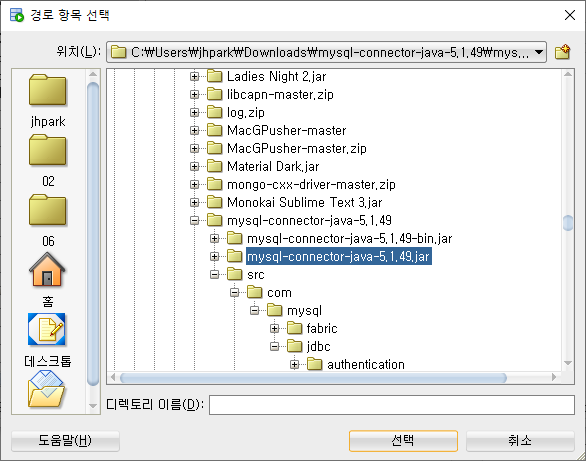
Task: Go to the 데스크톱 (desktop) location
Action: 47,340
